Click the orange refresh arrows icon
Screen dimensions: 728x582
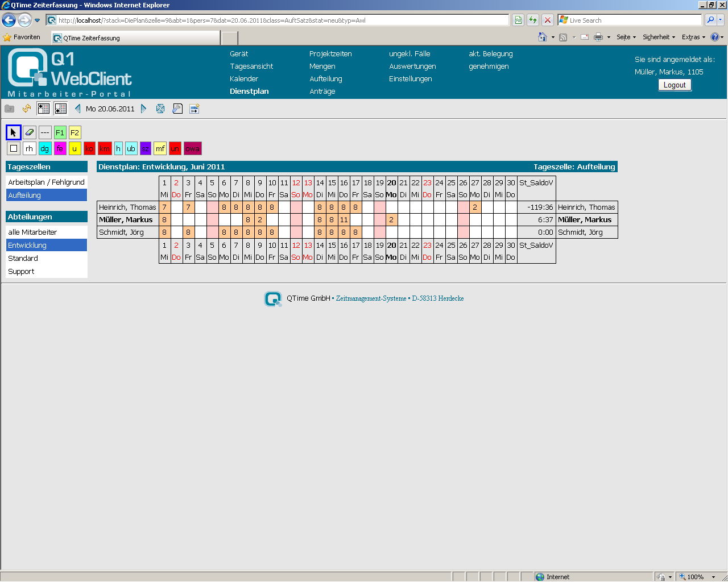[26, 109]
